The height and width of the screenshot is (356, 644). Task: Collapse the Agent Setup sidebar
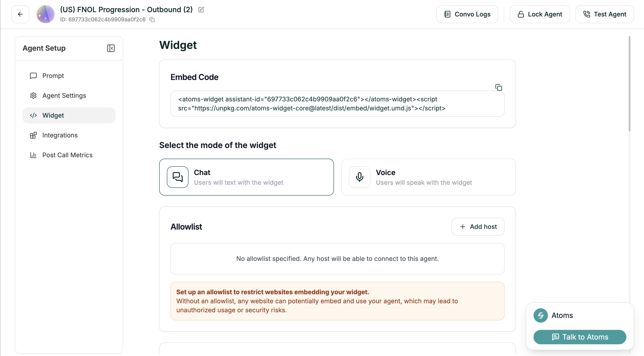pyautogui.click(x=111, y=48)
